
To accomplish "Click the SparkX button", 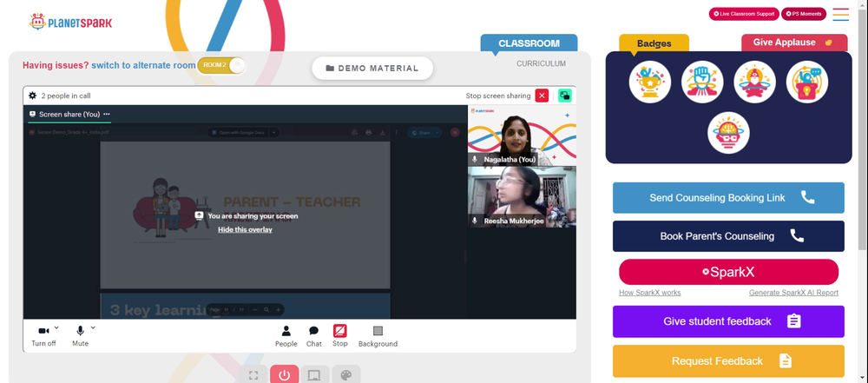I will 728,272.
